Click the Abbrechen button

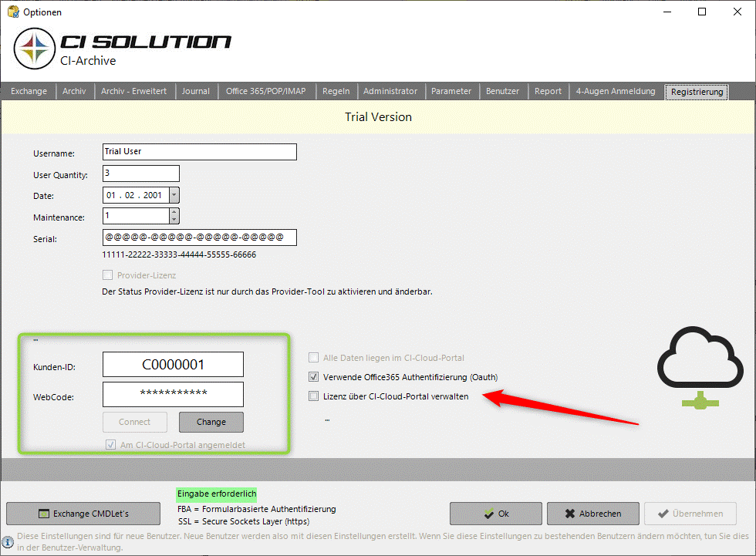click(593, 514)
